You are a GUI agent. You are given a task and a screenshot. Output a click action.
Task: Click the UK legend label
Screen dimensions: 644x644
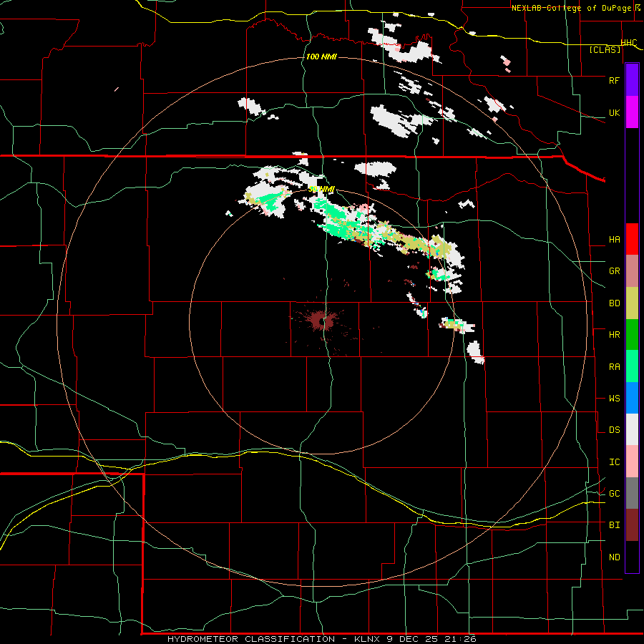[x=614, y=112]
